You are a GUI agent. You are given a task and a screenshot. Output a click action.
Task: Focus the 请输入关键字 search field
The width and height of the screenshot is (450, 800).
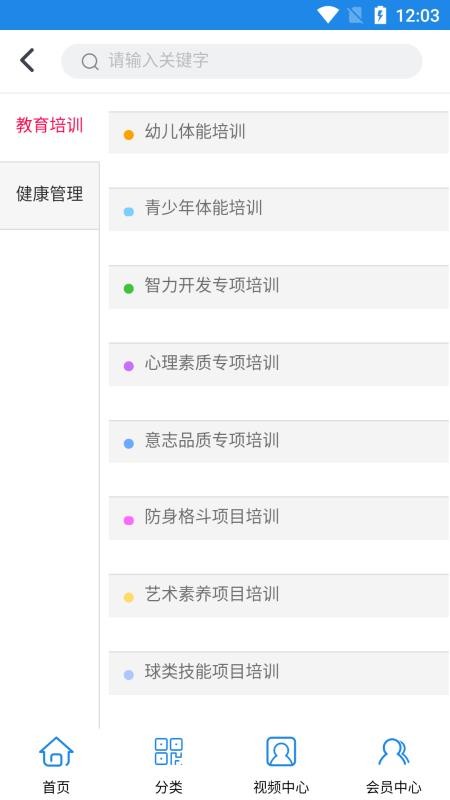click(x=241, y=61)
